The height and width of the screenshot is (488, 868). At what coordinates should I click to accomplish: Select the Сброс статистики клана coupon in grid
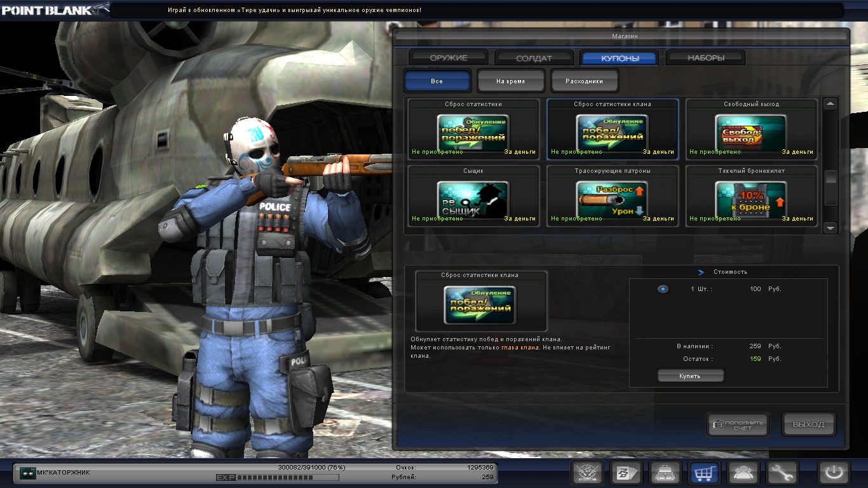(613, 129)
